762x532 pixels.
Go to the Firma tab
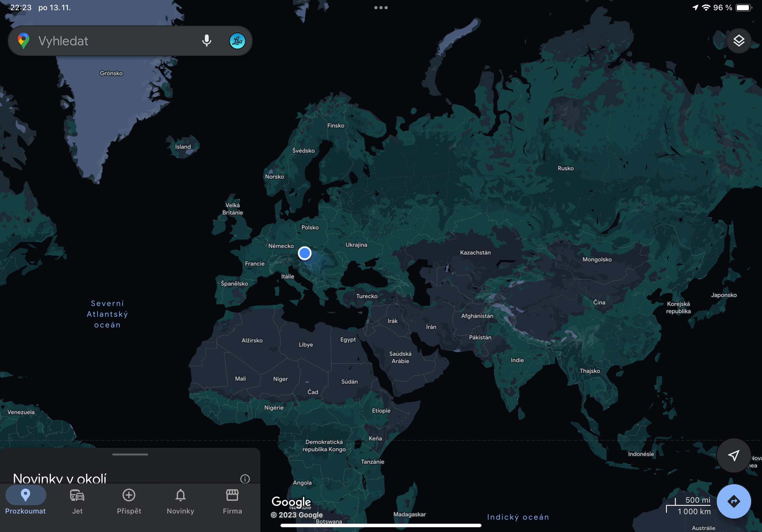(x=232, y=501)
